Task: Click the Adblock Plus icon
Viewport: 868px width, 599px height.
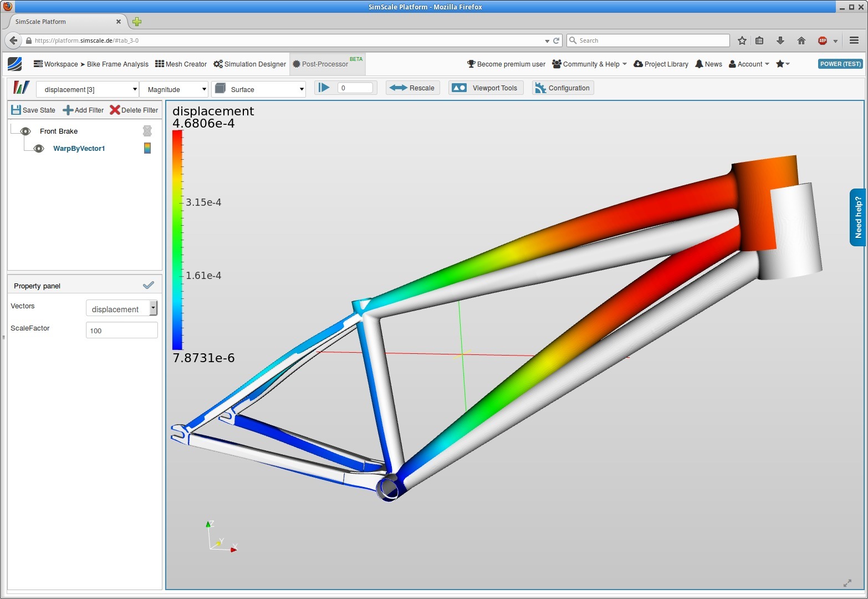Action: click(x=823, y=40)
